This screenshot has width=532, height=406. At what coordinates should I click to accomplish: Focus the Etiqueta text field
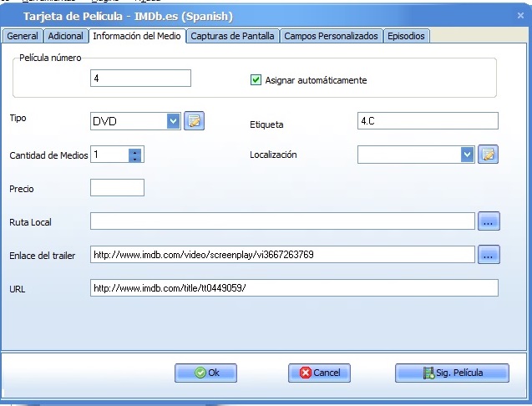427,121
